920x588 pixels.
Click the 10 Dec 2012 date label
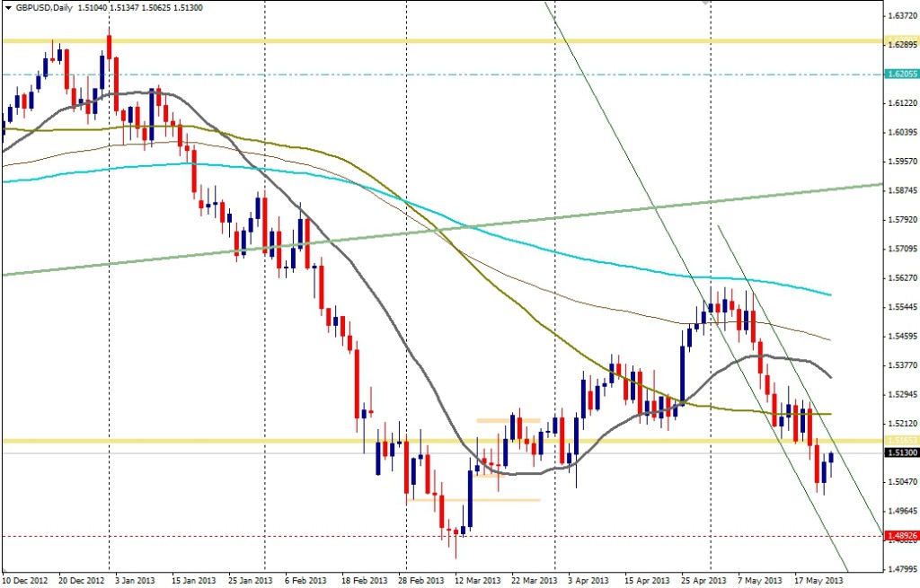click(x=27, y=580)
